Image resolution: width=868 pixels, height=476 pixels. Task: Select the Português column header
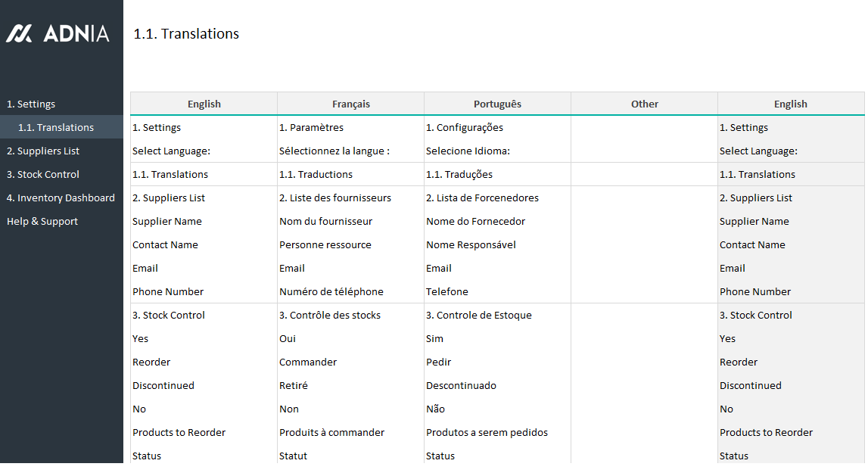click(x=497, y=104)
